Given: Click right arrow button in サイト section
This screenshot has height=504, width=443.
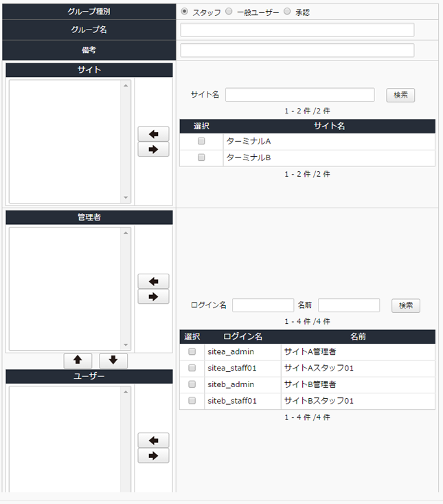Looking at the screenshot, I should (x=153, y=149).
